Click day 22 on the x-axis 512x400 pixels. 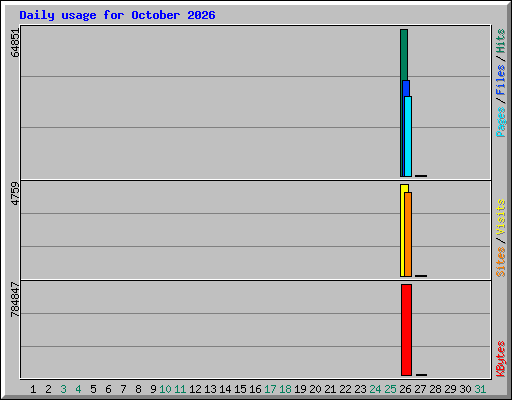coord(345,389)
